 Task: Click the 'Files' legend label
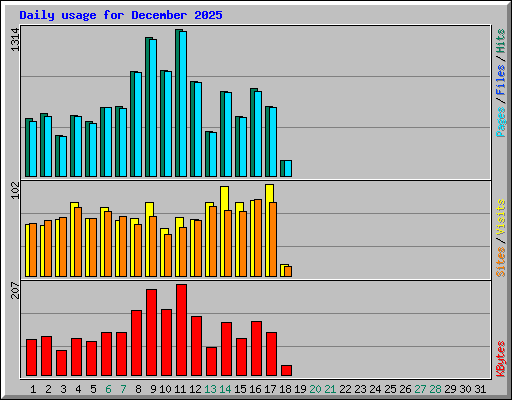(500, 79)
